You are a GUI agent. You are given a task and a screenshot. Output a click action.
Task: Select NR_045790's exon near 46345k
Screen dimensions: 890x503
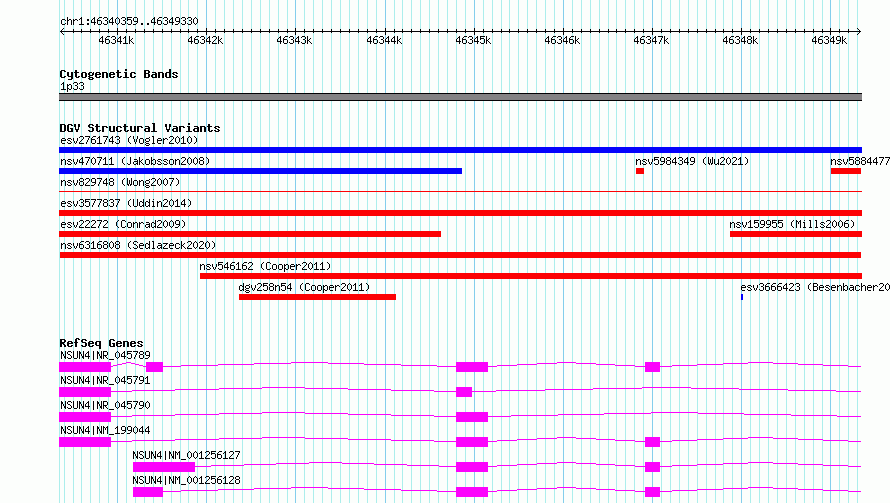pos(472,417)
